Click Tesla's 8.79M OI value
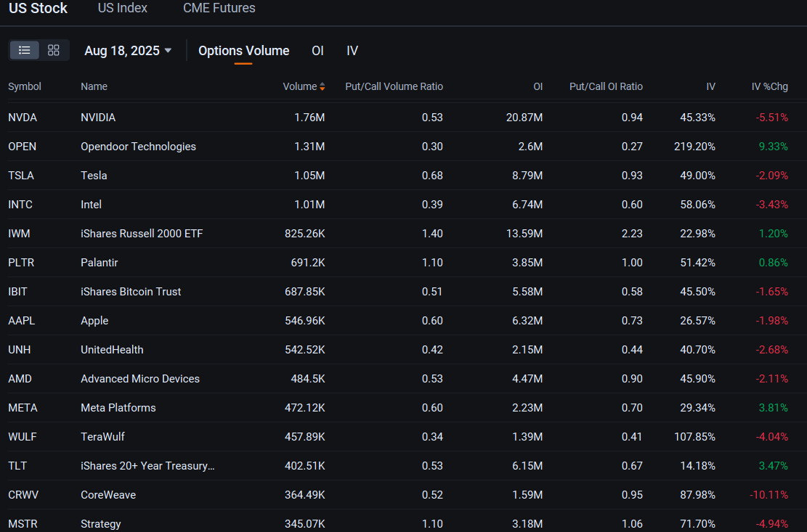Image resolution: width=807 pixels, height=532 pixels. point(527,176)
